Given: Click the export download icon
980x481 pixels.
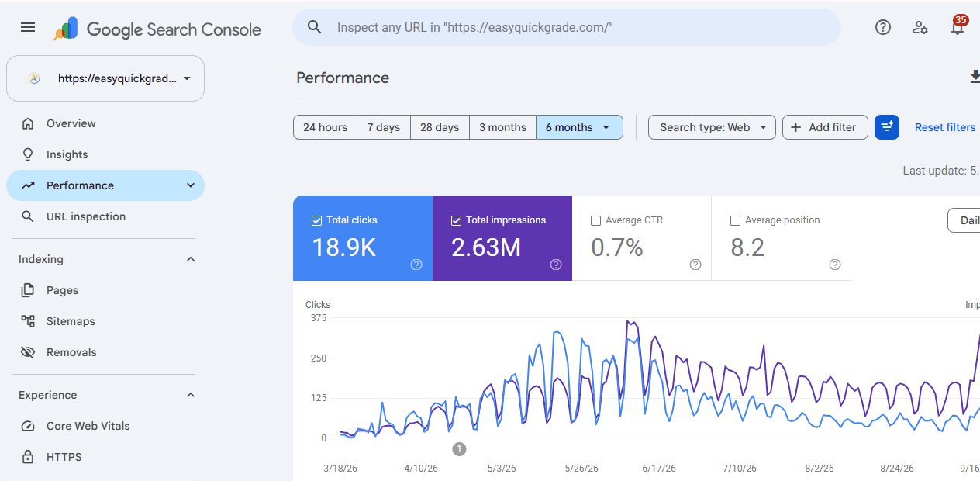Looking at the screenshot, I should pyautogui.click(x=975, y=77).
